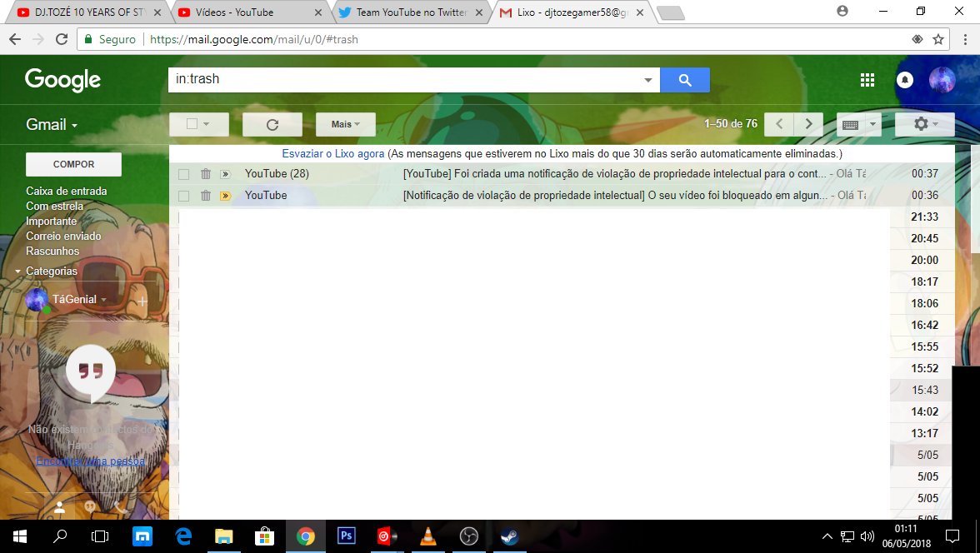Open VLC media player from taskbar
The width and height of the screenshot is (980, 553).
coord(428,536)
